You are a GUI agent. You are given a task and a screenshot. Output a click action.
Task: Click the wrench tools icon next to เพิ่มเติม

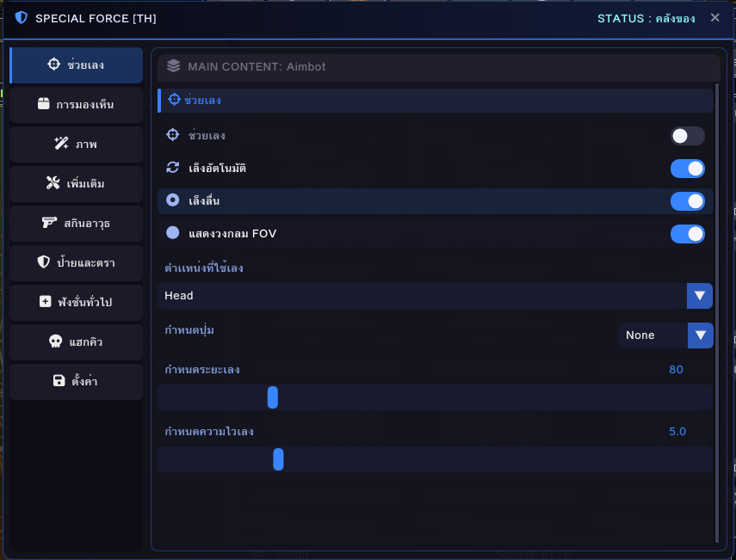53,183
